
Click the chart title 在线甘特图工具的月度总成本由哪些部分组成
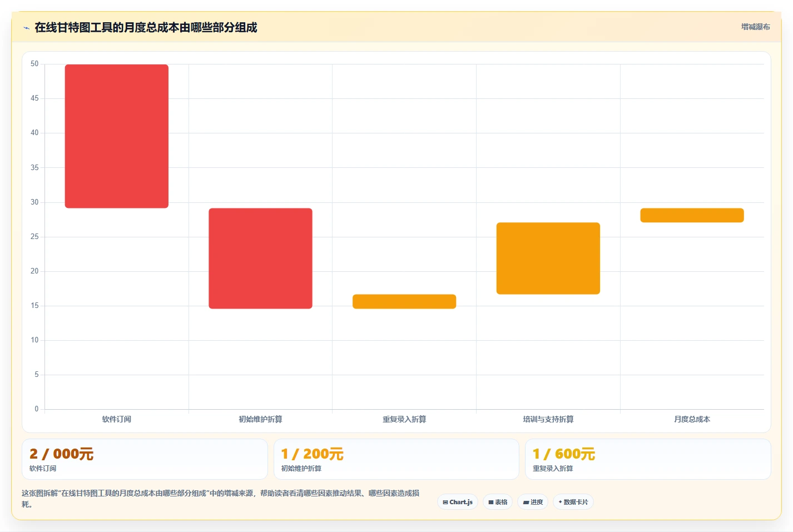click(x=146, y=27)
